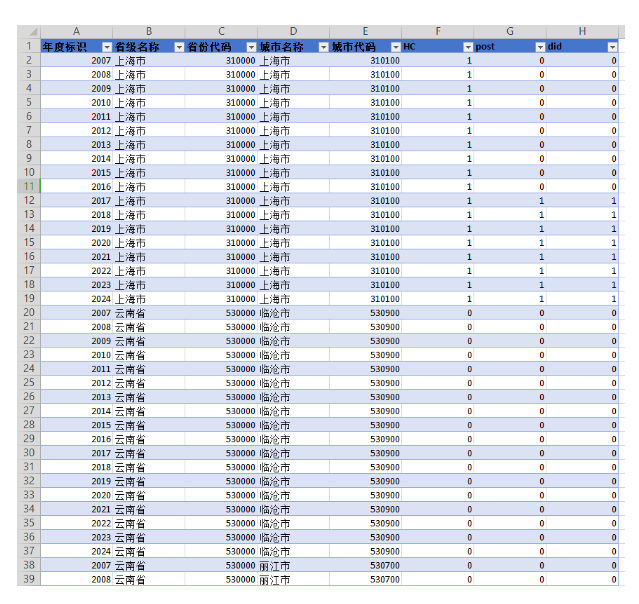This screenshot has height=604, width=639.
Task: Select column G header
Action: (x=510, y=31)
